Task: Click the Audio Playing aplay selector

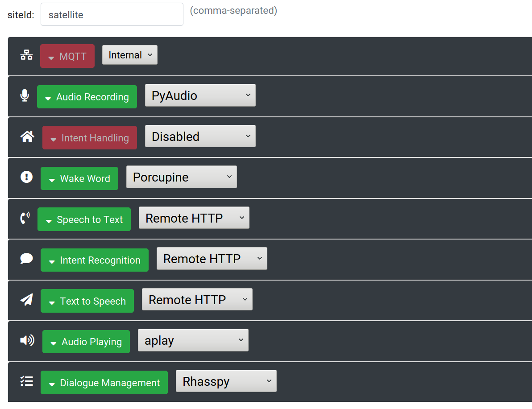Action: point(193,340)
